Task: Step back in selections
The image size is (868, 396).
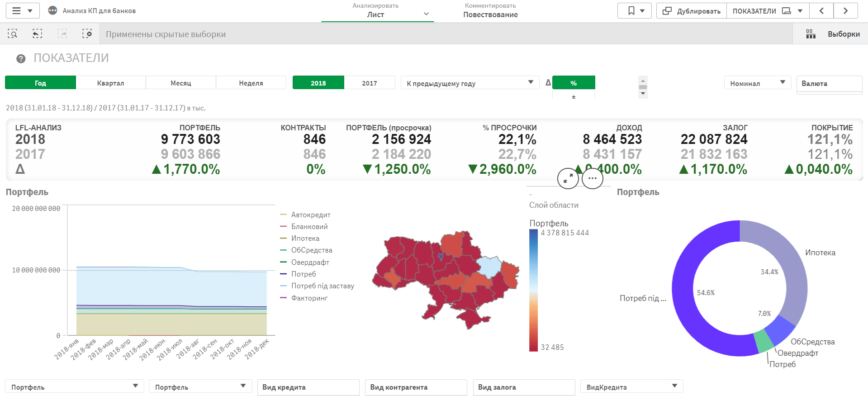Action: pos(37,34)
